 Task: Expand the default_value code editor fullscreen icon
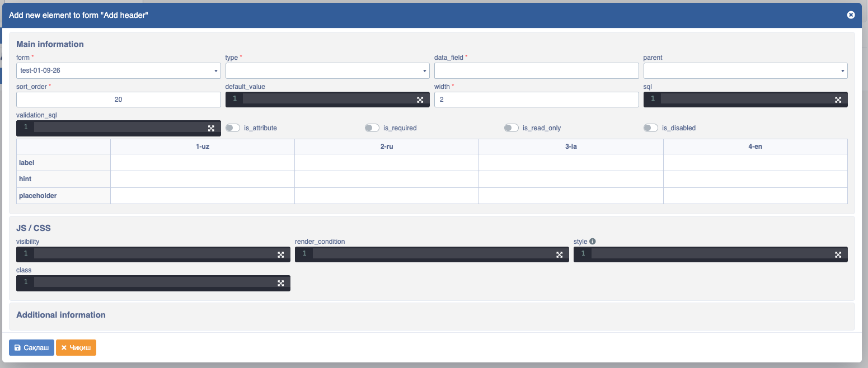click(420, 100)
